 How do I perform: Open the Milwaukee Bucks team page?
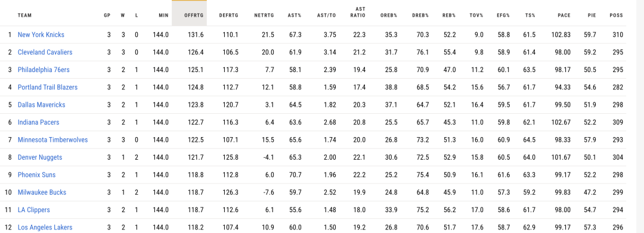click(x=42, y=192)
